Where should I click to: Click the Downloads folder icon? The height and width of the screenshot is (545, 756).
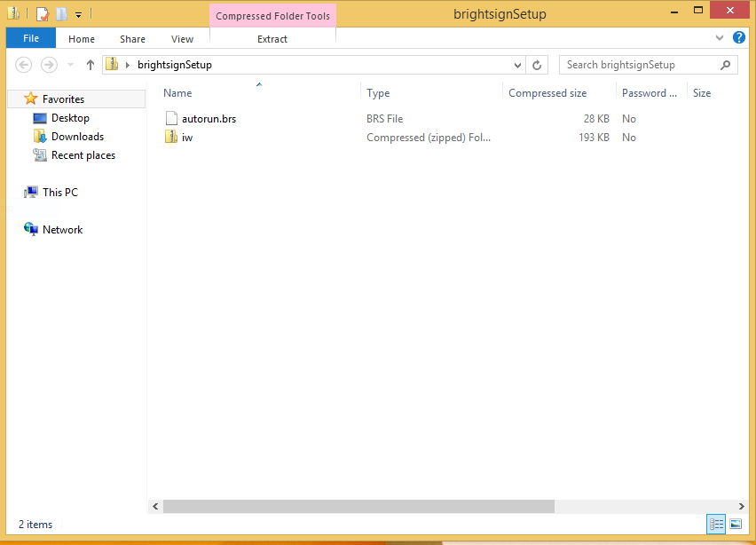pos(40,137)
